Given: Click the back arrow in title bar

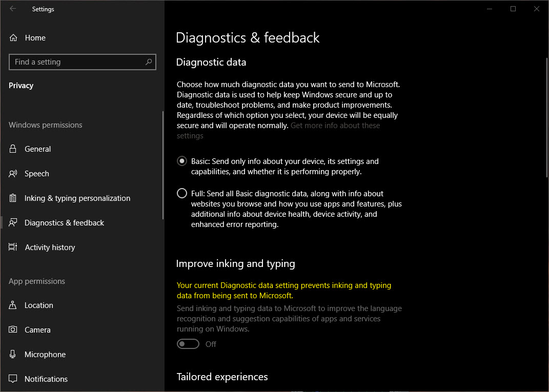Looking at the screenshot, I should (13, 9).
